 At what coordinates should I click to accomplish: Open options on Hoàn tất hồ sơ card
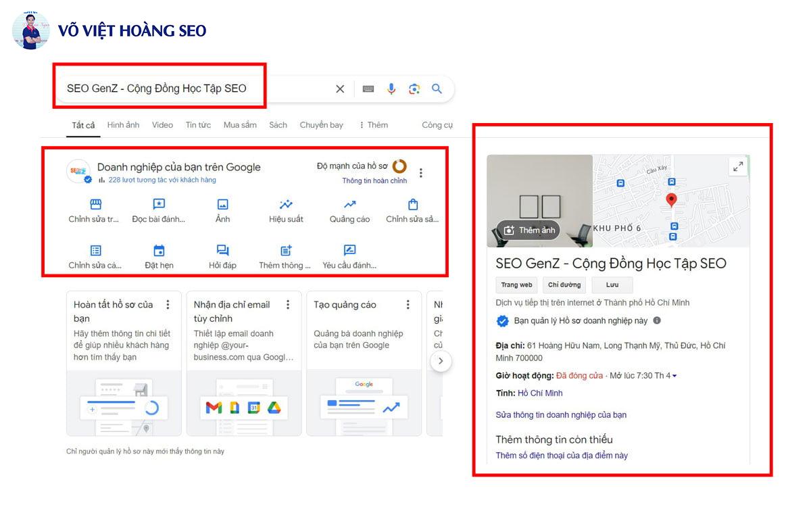coord(168,305)
